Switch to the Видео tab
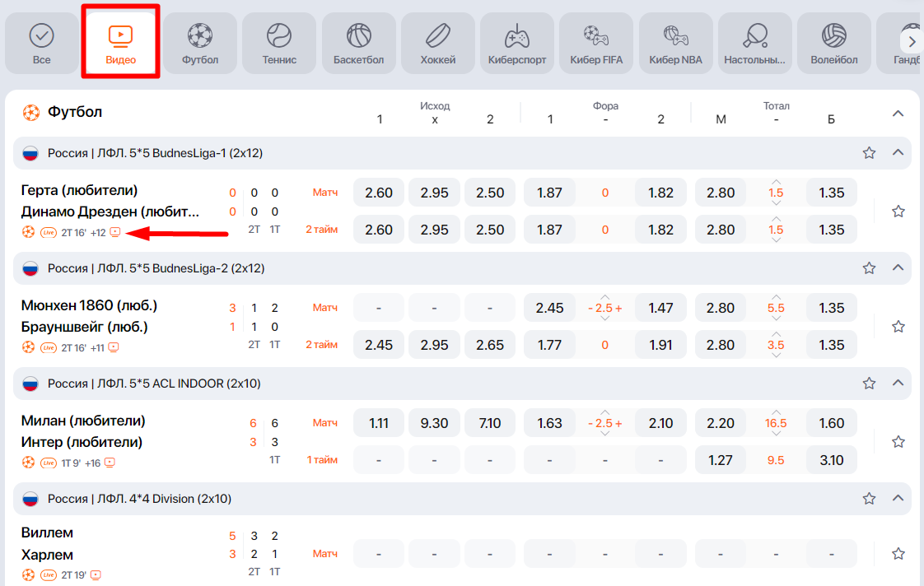The width and height of the screenshot is (924, 586). pyautogui.click(x=121, y=43)
